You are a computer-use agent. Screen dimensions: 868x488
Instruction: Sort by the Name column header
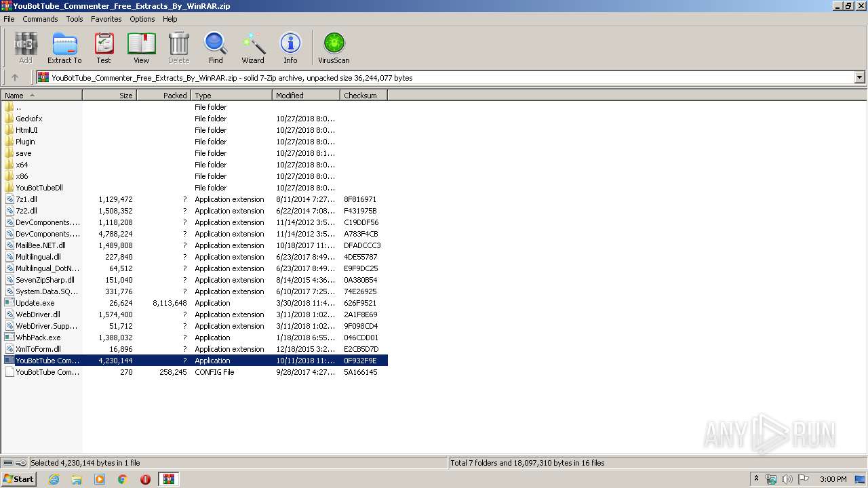(42, 96)
